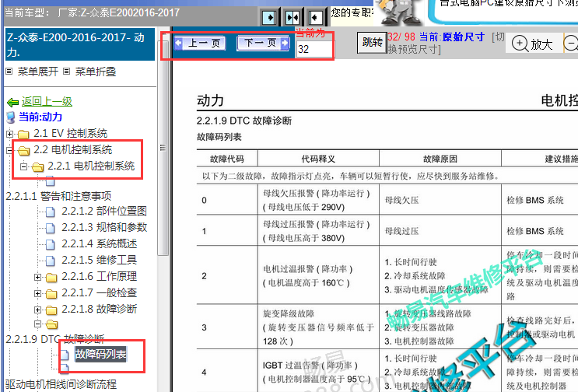
Task: Open the 2.1 EV 控制系统 folder
Action: [71, 133]
